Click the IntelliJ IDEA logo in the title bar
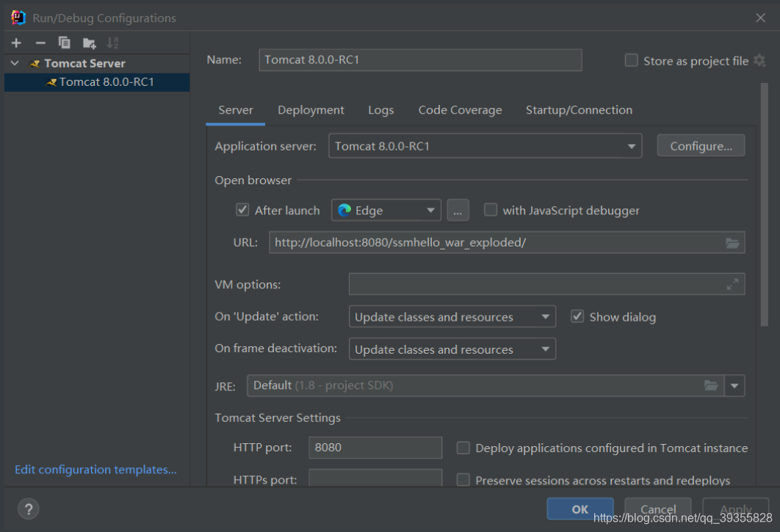This screenshot has width=780, height=532. point(18,18)
